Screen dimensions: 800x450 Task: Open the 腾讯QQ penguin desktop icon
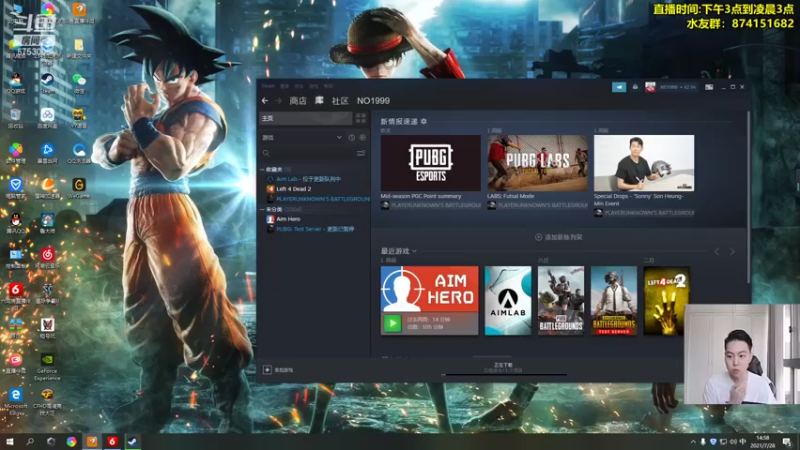click(16, 223)
